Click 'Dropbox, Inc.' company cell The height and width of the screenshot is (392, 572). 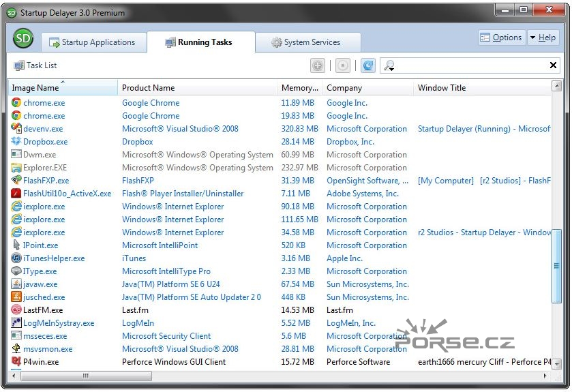(x=350, y=142)
